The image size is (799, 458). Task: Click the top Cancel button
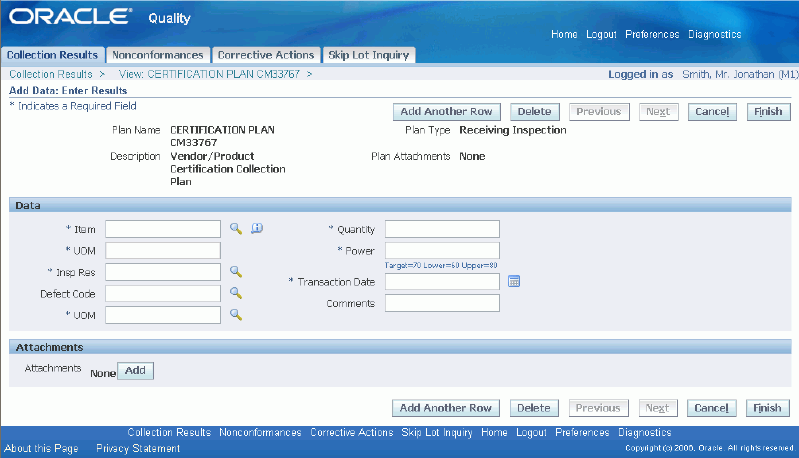pos(712,112)
